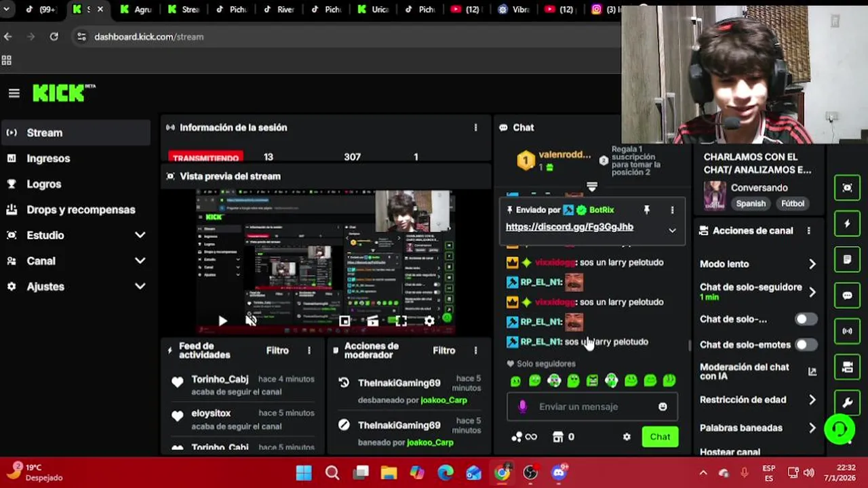Open the discord.gg invite link
The width and height of the screenshot is (868, 488).
tap(570, 227)
